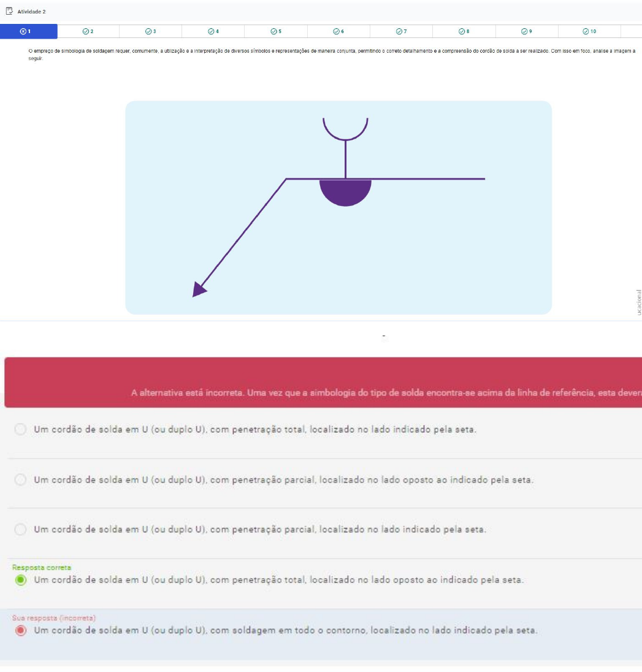Click the checkmark icon on question tab 2
The image size is (642, 672).
[85, 31]
